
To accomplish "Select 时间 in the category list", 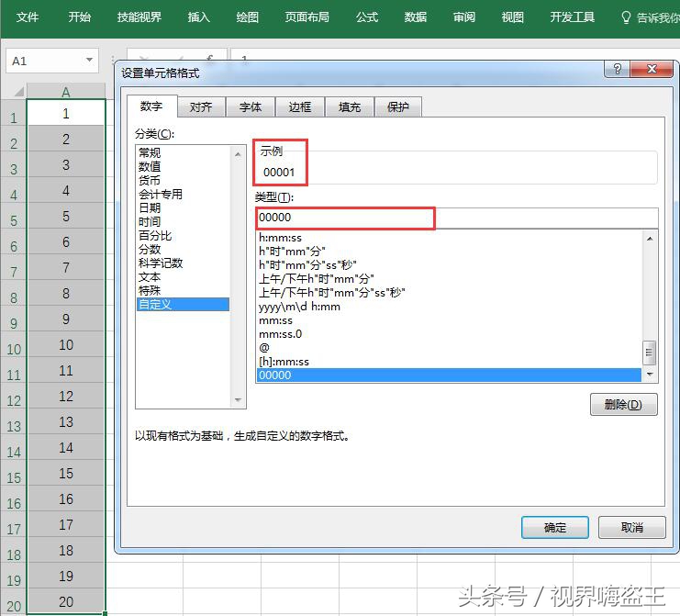I will point(183,222).
